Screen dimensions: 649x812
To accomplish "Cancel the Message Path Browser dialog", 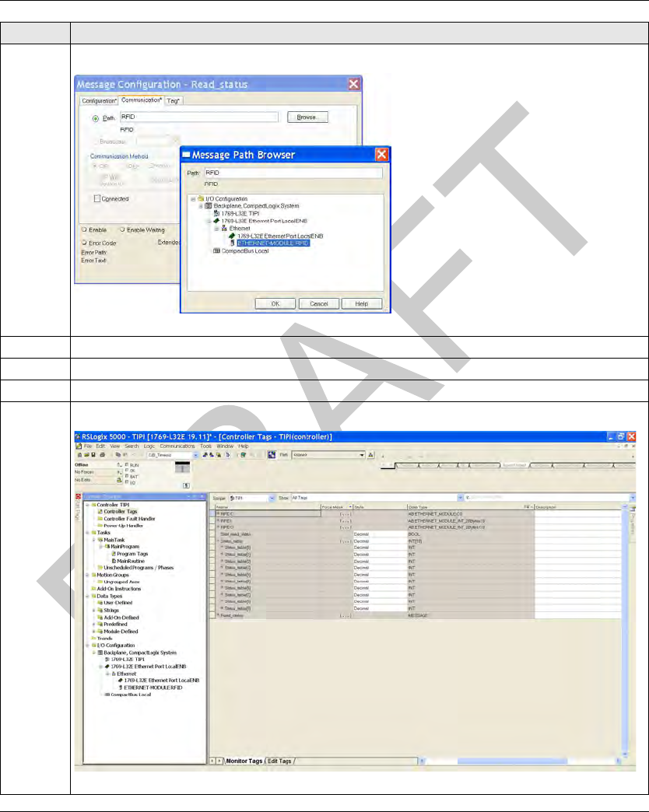I will click(x=318, y=304).
